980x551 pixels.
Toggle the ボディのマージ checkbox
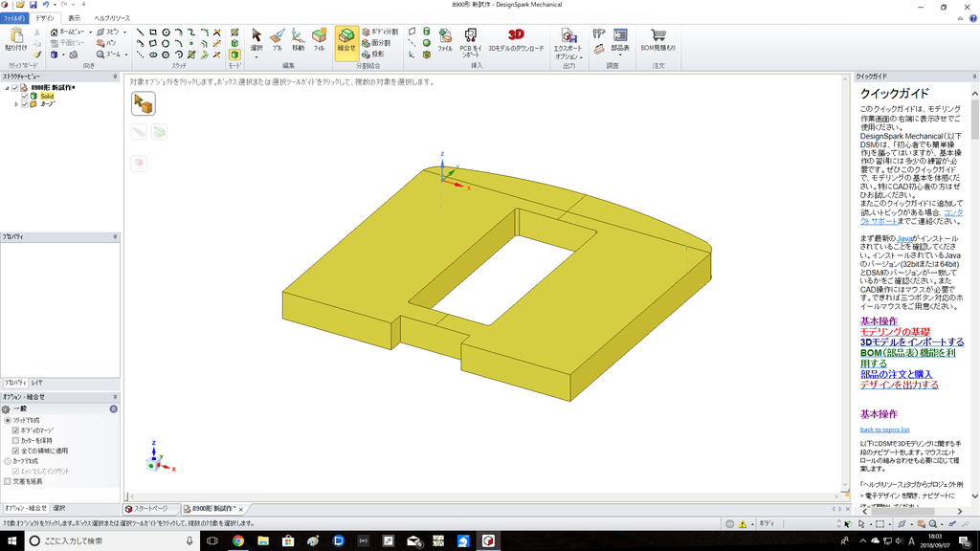click(15, 430)
